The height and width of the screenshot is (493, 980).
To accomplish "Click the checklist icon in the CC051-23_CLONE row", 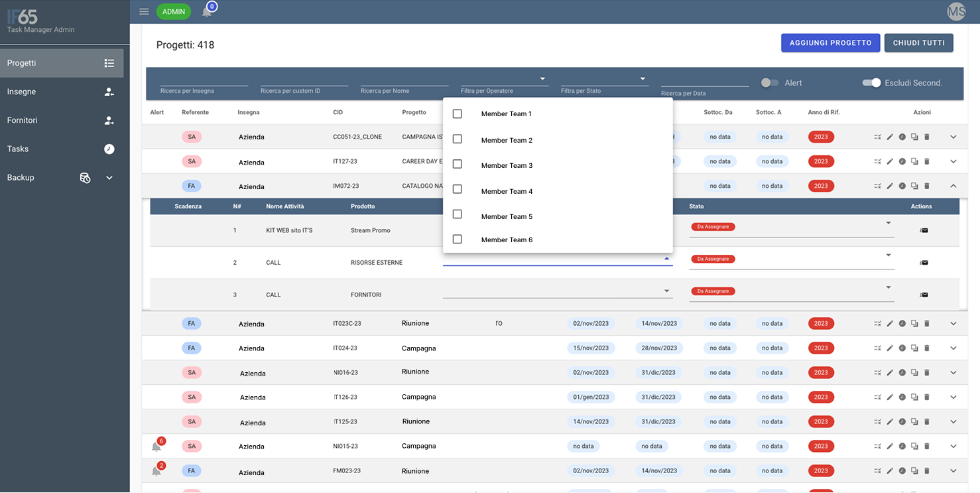I will pos(877,137).
